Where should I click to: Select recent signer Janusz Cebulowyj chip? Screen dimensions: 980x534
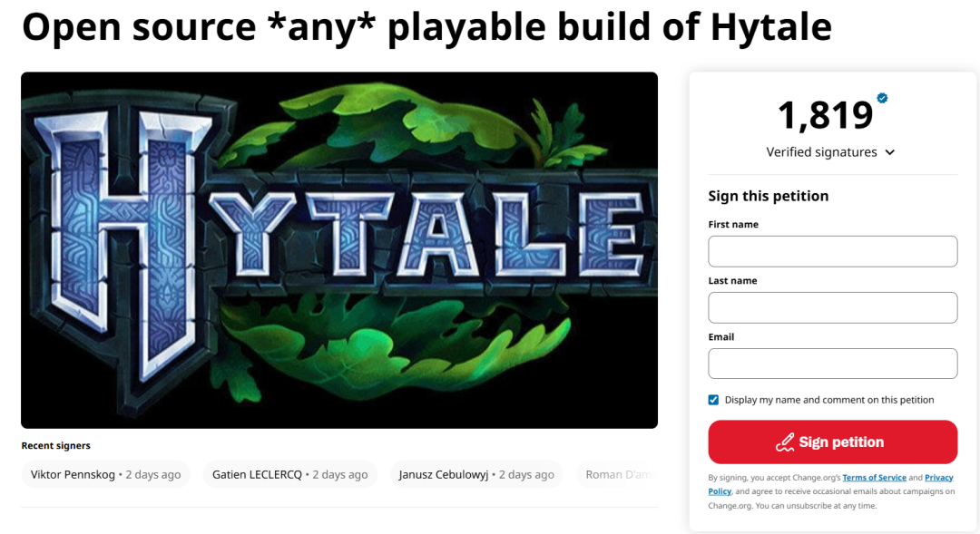[x=475, y=474]
